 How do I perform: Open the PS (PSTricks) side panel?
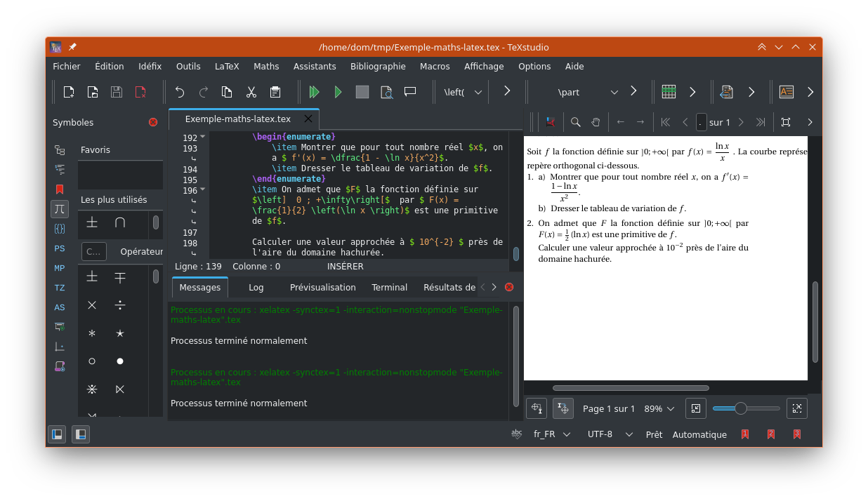60,248
